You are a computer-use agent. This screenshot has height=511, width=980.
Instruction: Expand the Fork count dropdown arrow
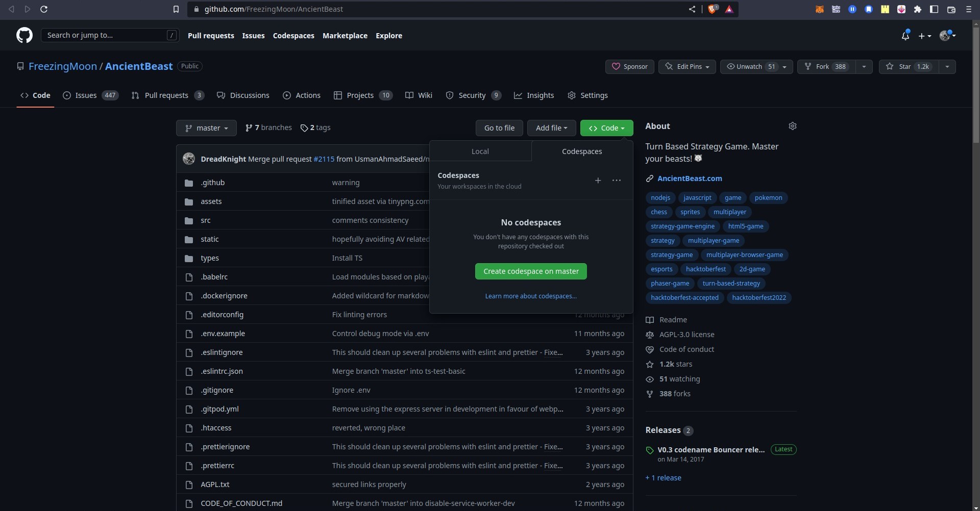point(863,66)
